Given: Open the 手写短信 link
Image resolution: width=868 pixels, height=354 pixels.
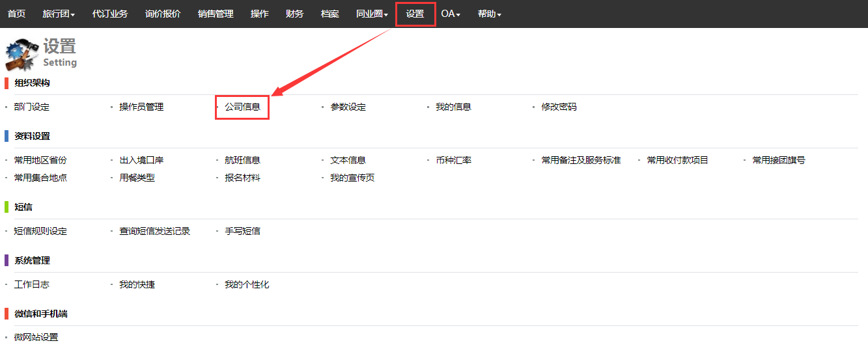Looking at the screenshot, I should tap(242, 231).
